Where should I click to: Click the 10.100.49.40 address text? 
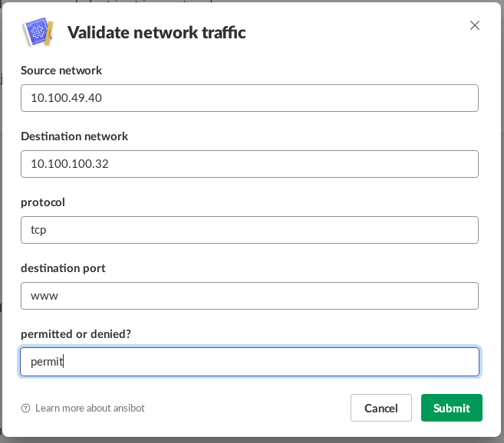pyautogui.click(x=65, y=98)
